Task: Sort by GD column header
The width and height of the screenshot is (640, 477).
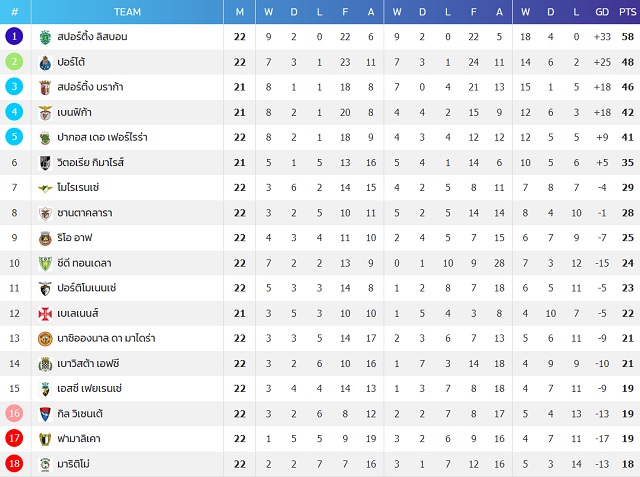Action: tap(602, 12)
